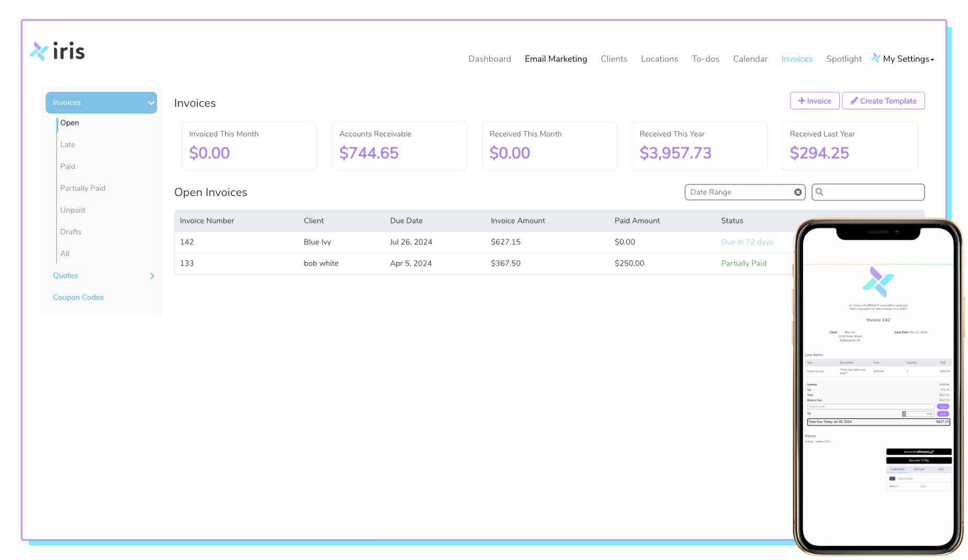The image size is (968, 560).
Task: Expand the Quotes sidebar section
Action: point(152,276)
